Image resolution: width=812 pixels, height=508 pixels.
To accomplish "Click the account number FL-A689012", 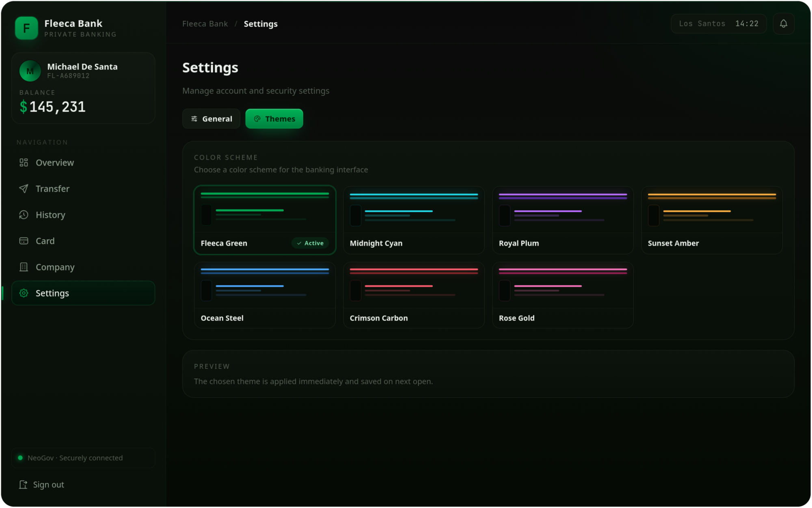I will pyautogui.click(x=68, y=76).
